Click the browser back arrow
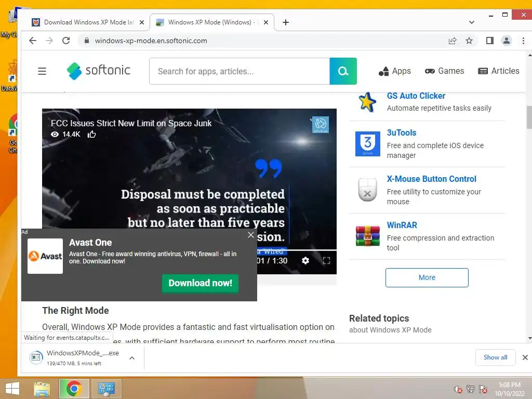This screenshot has width=532, height=399. coord(33,41)
